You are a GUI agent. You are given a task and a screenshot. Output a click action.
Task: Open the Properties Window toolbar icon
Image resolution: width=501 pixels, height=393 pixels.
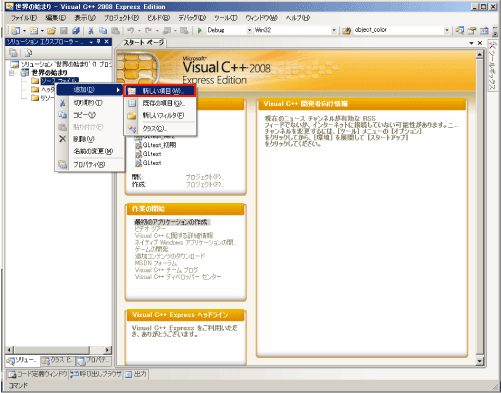tap(472, 30)
